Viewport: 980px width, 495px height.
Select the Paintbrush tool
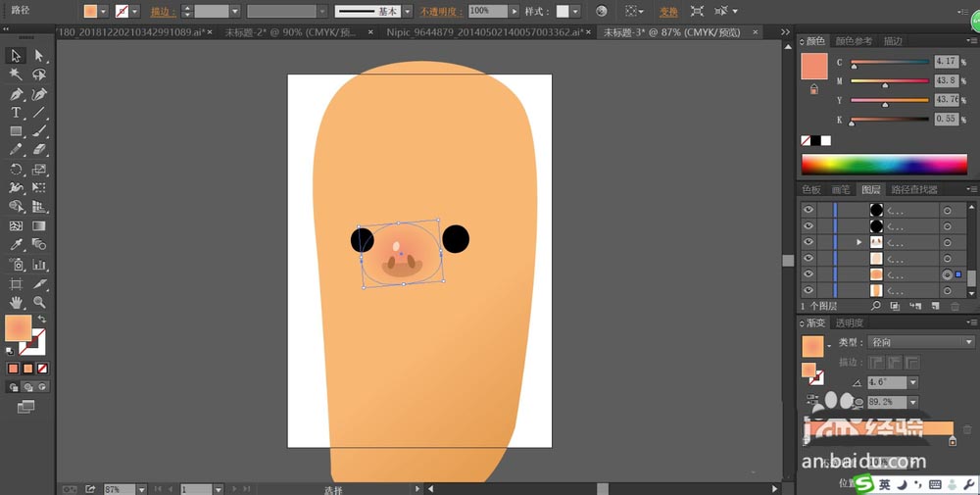[39, 131]
